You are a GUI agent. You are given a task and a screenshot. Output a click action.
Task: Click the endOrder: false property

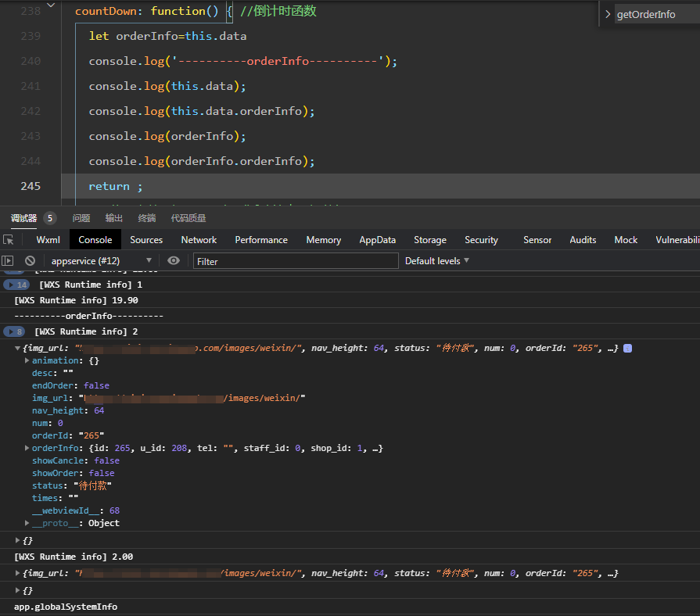70,385
